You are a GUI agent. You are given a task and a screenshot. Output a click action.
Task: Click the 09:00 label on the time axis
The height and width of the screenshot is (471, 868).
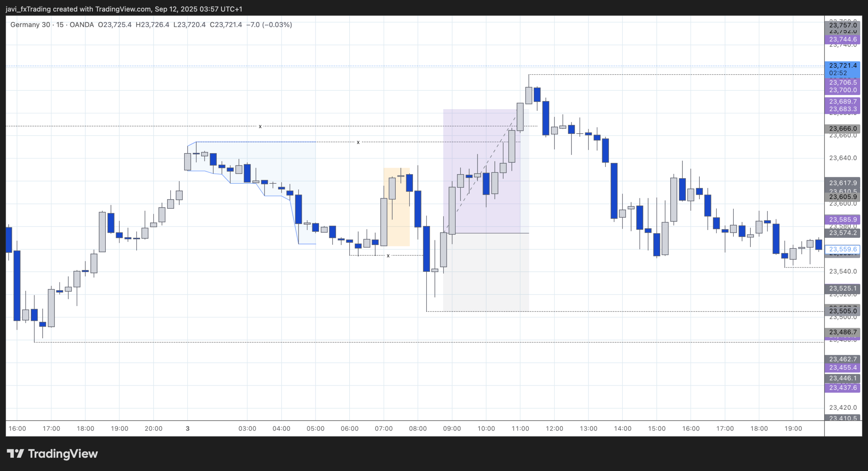click(x=451, y=428)
